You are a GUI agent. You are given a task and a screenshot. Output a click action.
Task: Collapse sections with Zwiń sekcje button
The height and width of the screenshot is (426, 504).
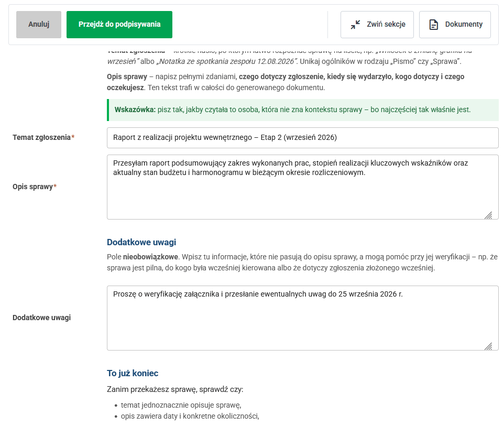tap(377, 25)
